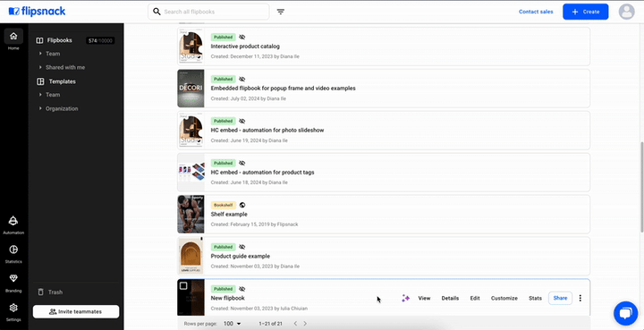Select Stats for New flipbook
Viewport: 644px width, 330px height.
coord(535,299)
